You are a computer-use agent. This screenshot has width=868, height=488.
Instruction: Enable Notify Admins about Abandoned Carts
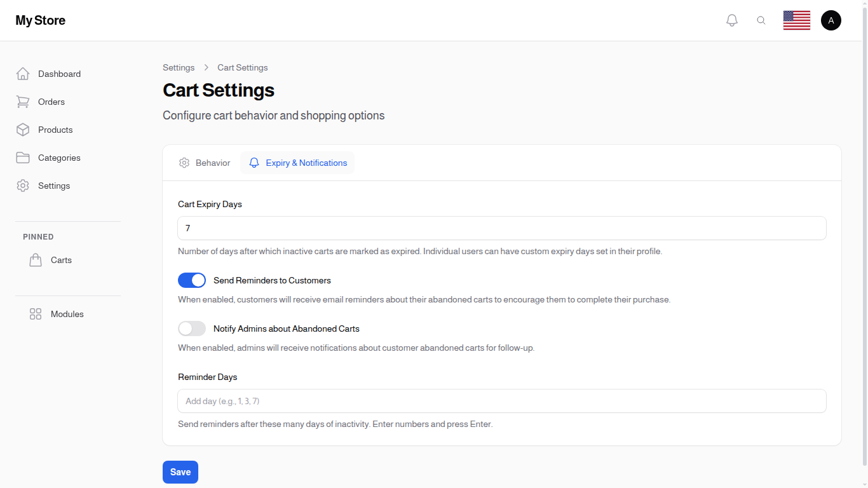[x=192, y=329]
